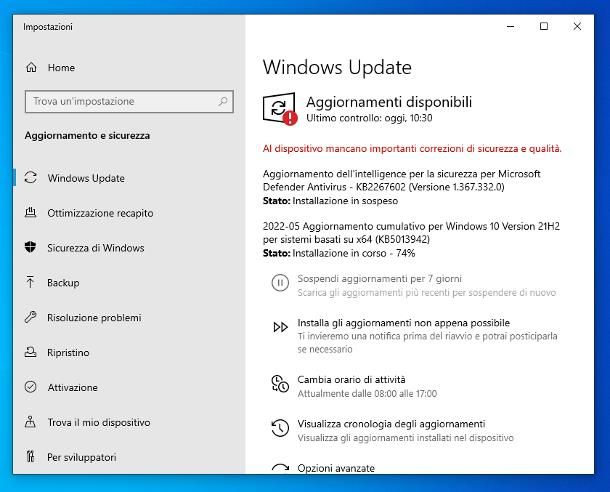
Task: Click the Risoluzione problemi wrench icon
Action: click(30, 317)
